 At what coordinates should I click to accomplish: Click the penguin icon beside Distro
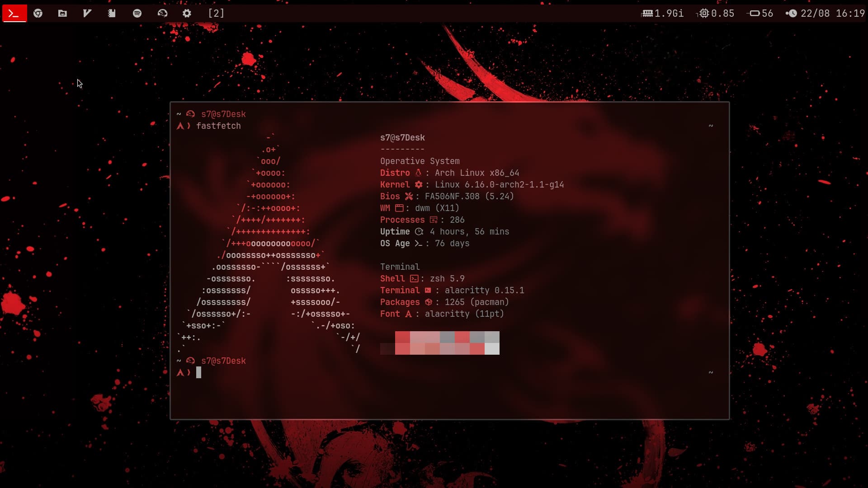(418, 173)
